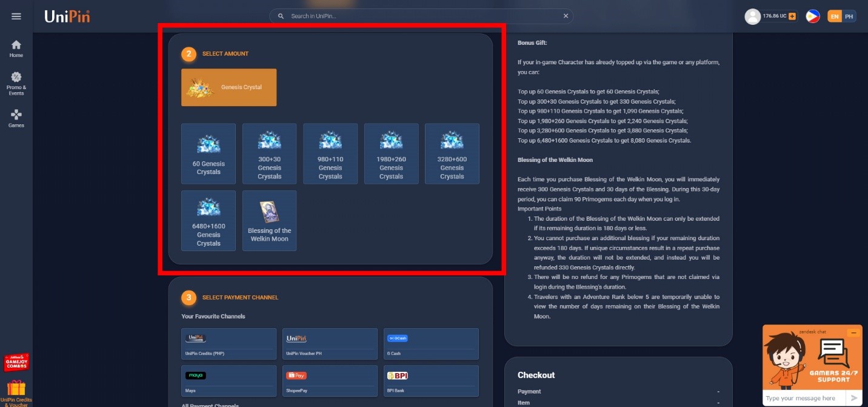The image size is (868, 407).
Task: Switch language to PH
Action: click(849, 16)
